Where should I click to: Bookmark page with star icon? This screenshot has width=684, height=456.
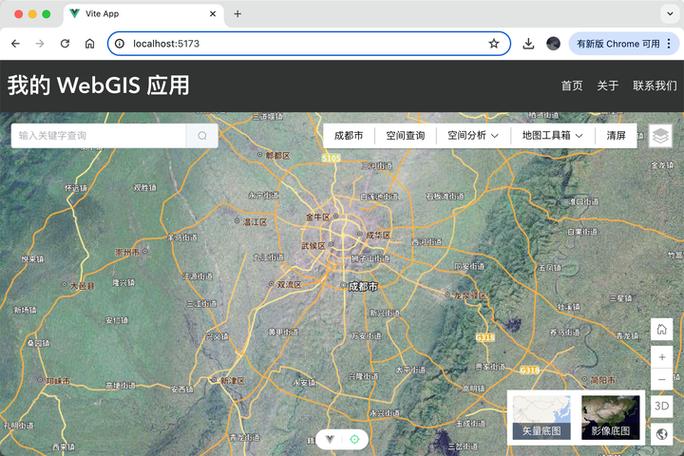click(x=494, y=44)
